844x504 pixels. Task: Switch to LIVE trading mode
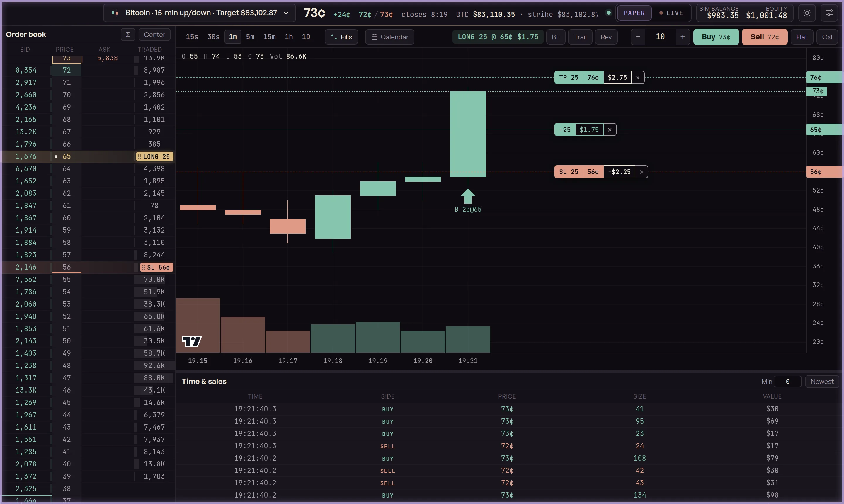671,13
